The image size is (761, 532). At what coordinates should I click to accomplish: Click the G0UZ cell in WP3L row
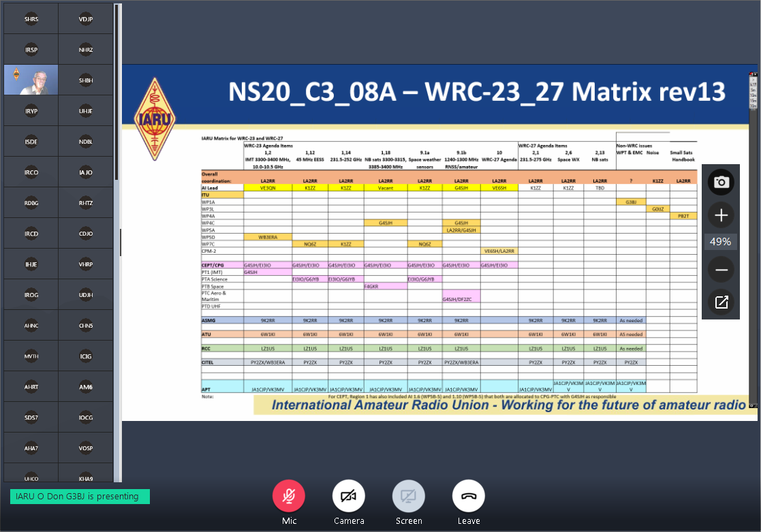(657, 208)
